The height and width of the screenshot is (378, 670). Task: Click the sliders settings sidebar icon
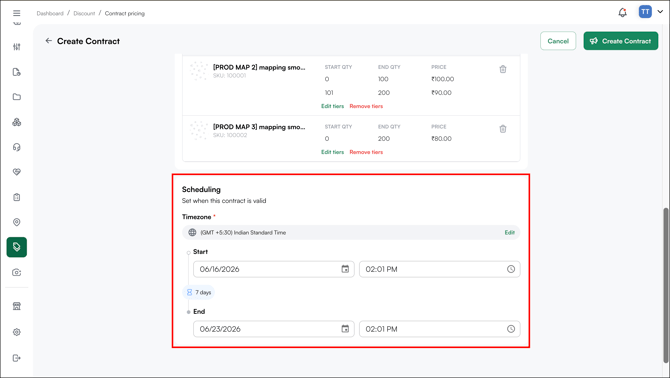17,47
